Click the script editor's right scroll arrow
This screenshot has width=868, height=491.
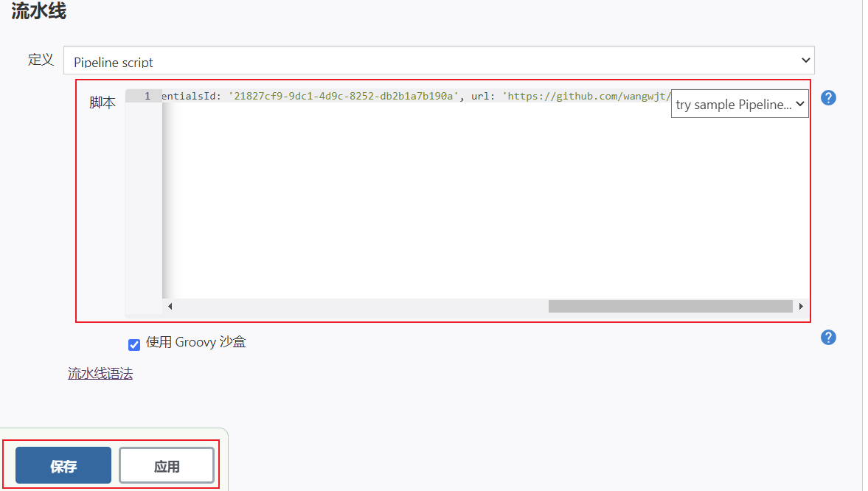point(801,306)
